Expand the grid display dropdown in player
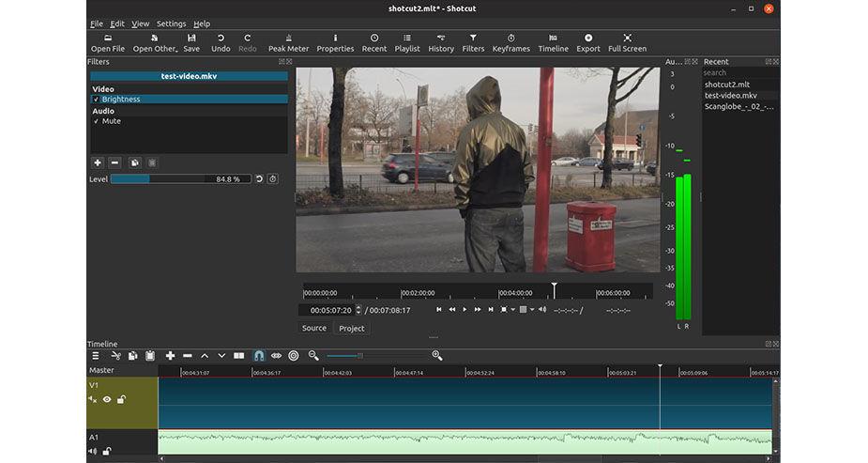 click(x=532, y=309)
